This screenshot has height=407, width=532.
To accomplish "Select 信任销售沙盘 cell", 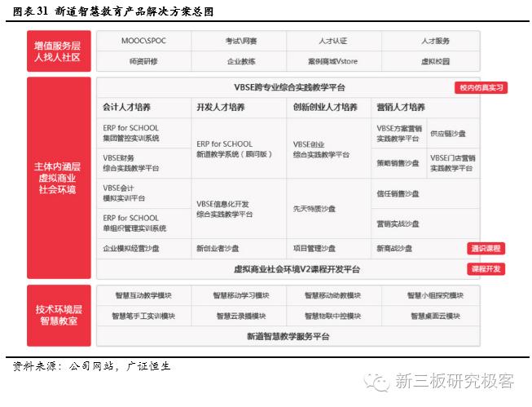I will pyautogui.click(x=425, y=193).
